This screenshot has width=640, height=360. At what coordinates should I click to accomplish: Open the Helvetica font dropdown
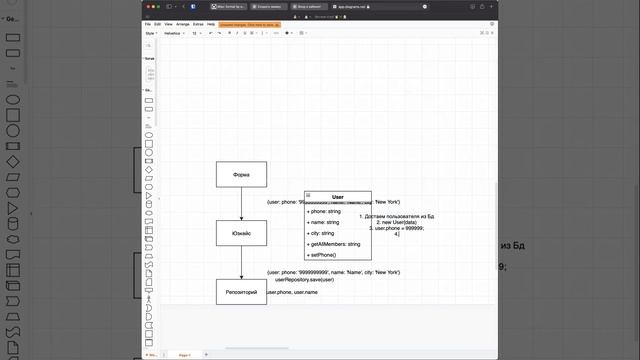click(174, 33)
